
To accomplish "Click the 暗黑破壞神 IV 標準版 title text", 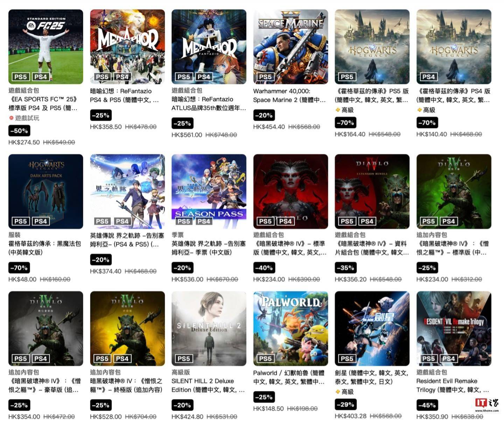I will click(290, 248).
